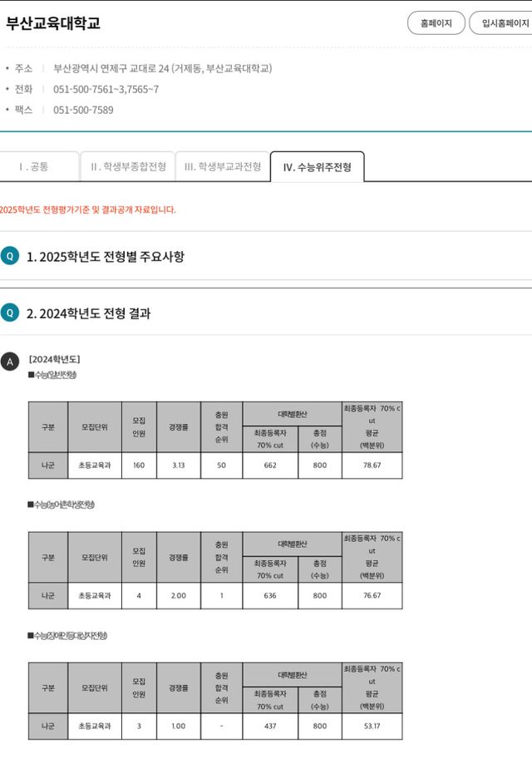
Task: Click the 홈페이지 button
Action: (436, 23)
